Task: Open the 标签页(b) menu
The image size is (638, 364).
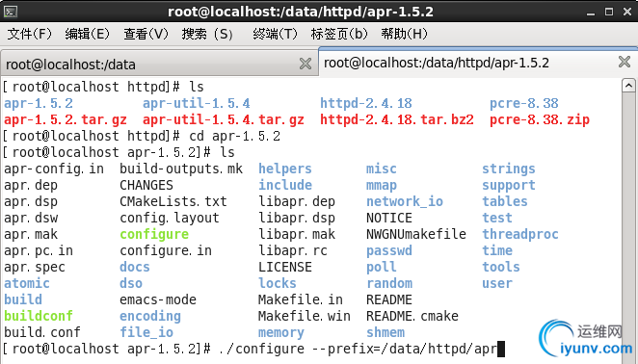Action: pyautogui.click(x=339, y=34)
